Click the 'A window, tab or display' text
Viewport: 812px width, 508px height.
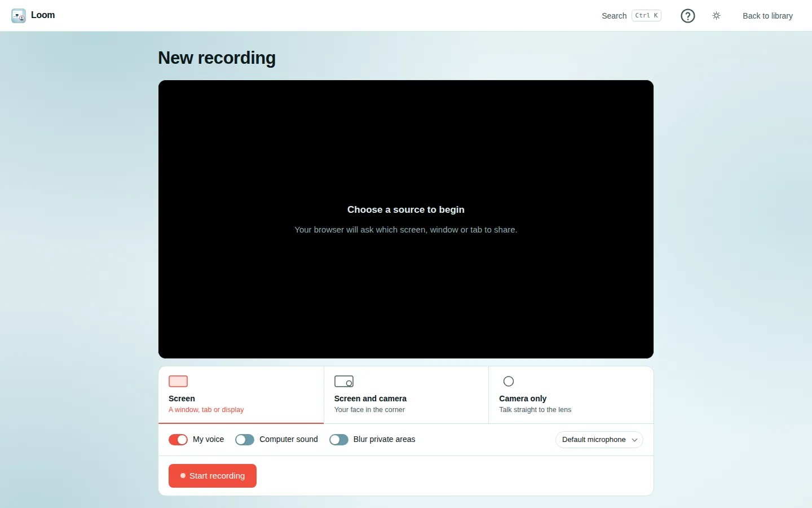206,410
